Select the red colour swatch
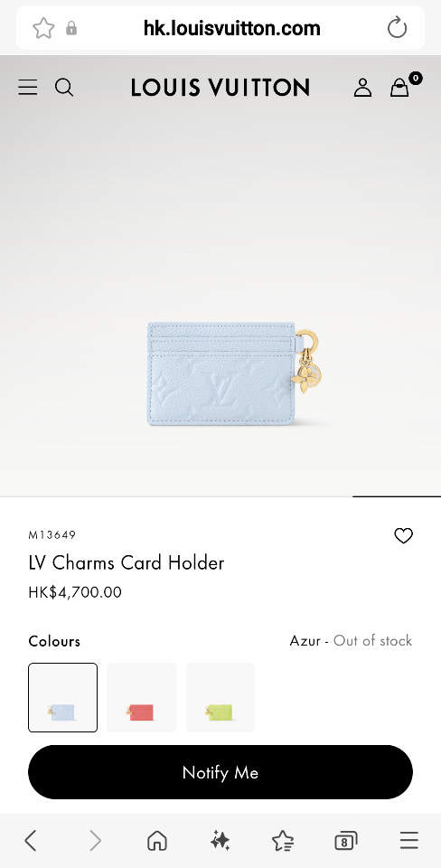Screen dimensions: 441x868 [142, 697]
